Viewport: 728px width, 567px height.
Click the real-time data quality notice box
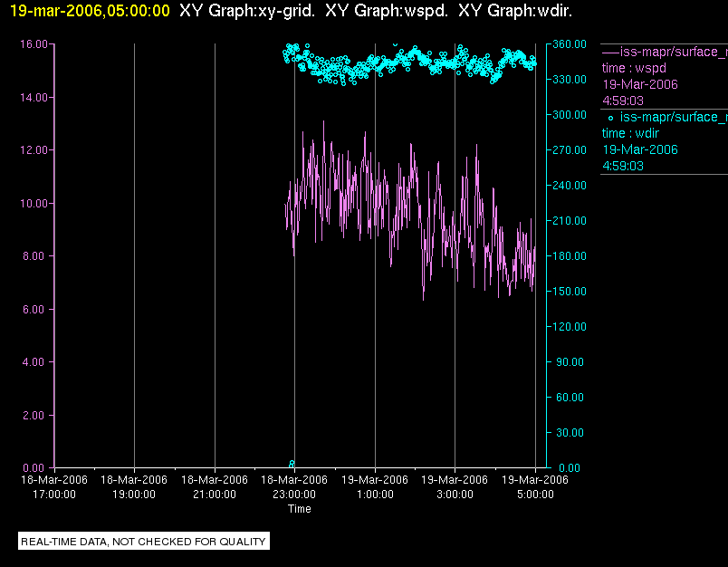[x=144, y=542]
